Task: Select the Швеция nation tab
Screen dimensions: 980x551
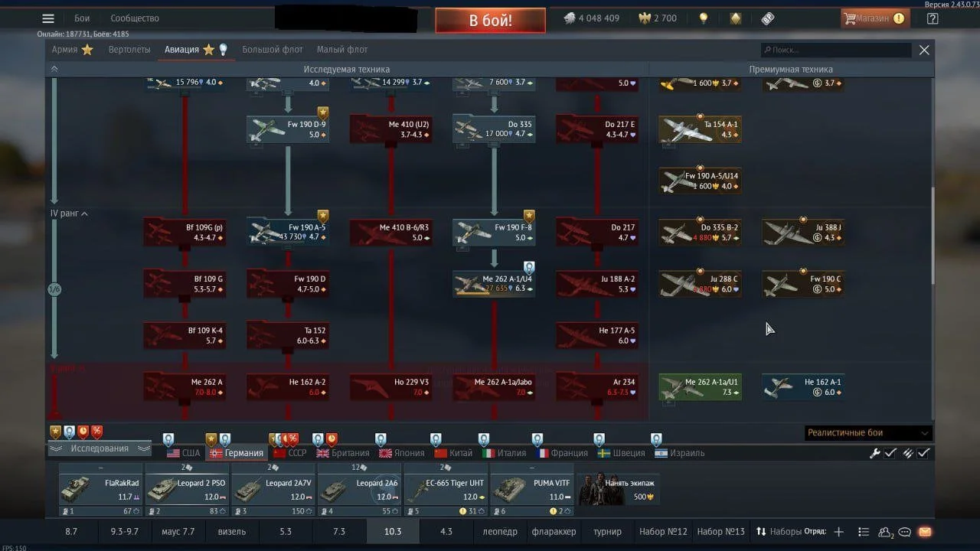Action: 621,453
